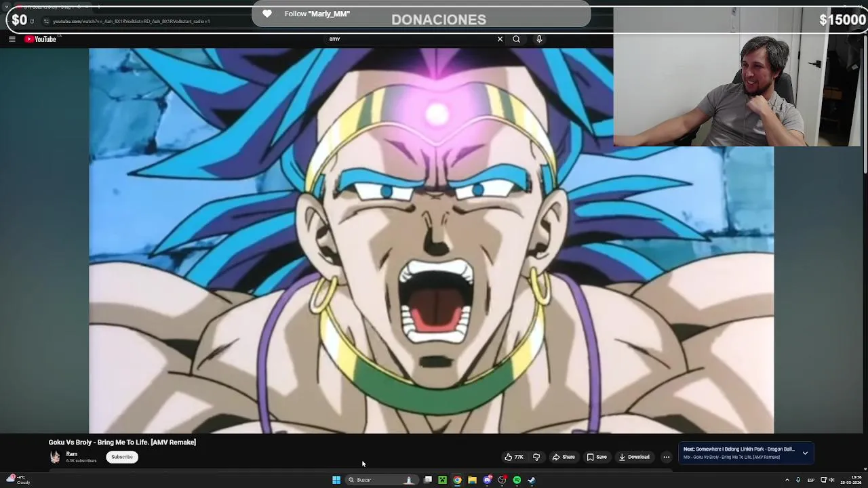The image size is (868, 488).
Task: Open the clock and date flyout
Action: [x=850, y=480]
